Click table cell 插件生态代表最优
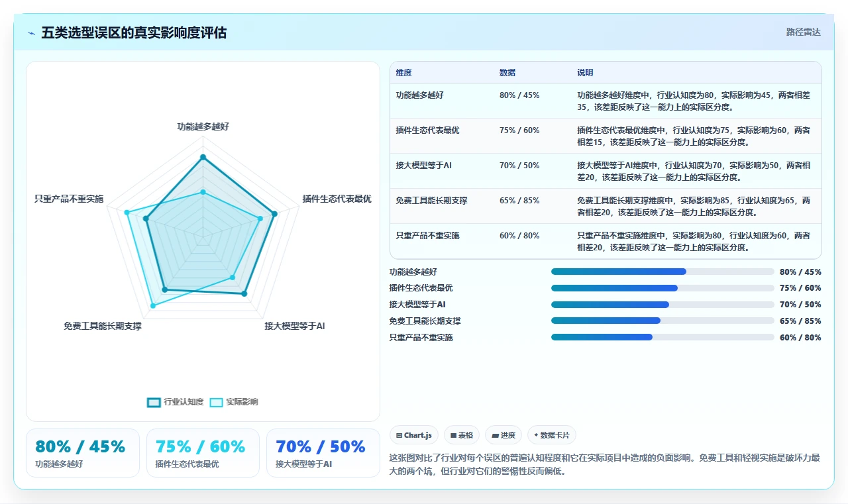The image size is (848, 504). (x=427, y=130)
